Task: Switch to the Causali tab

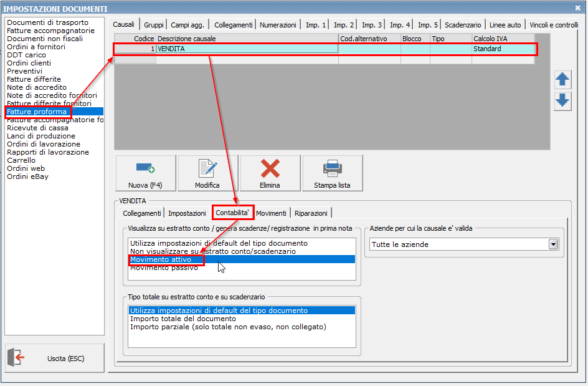Action: tap(124, 24)
